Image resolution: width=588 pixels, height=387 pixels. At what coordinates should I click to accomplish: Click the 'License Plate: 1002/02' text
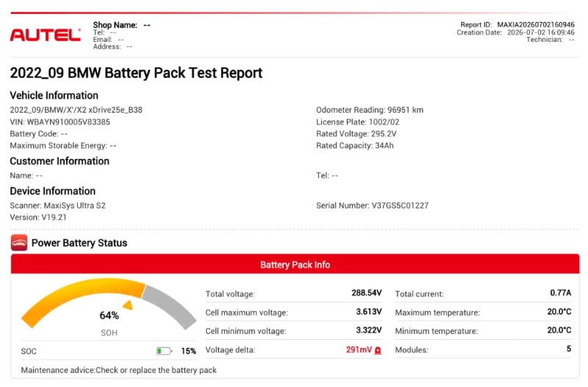click(x=358, y=122)
